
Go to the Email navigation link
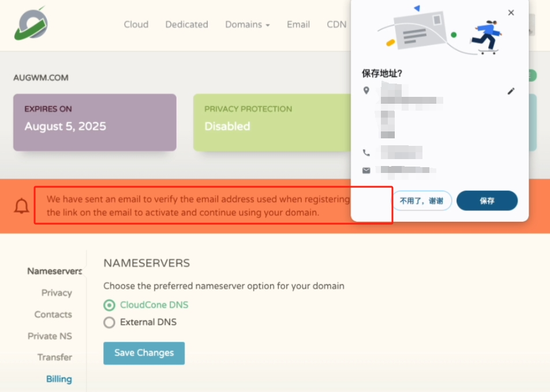tap(298, 24)
